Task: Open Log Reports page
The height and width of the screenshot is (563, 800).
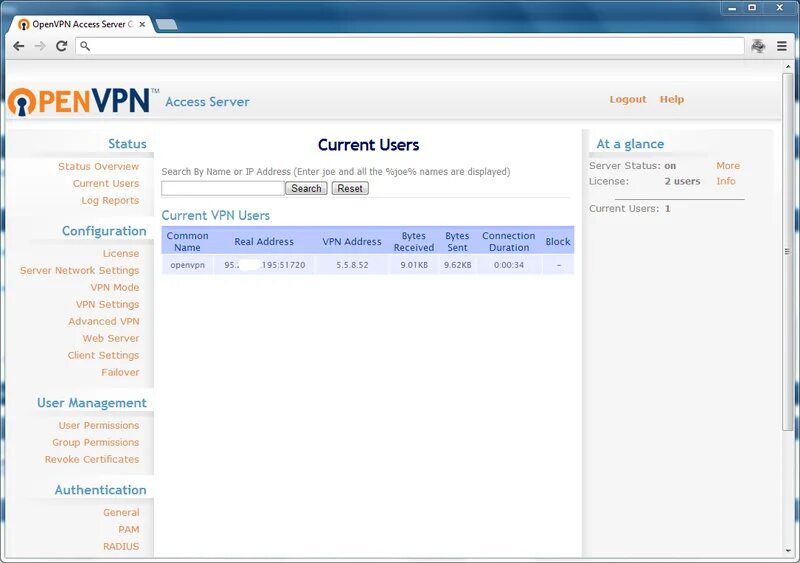Action: (x=110, y=201)
